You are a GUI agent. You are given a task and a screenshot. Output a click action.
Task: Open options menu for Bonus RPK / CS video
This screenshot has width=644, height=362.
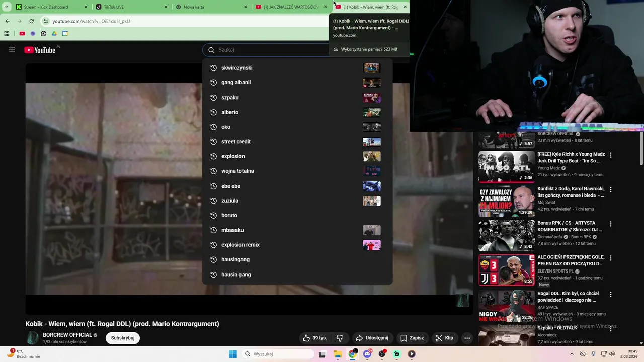point(611,224)
